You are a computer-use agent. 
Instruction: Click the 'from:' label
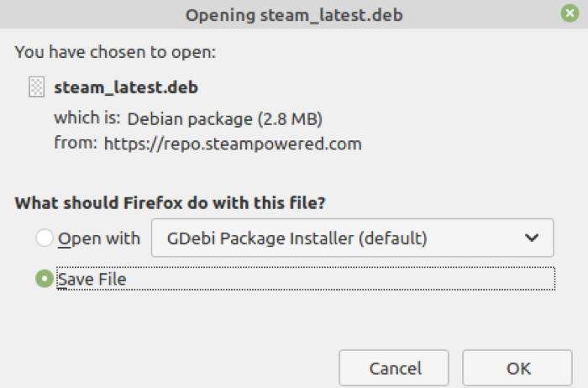76,144
